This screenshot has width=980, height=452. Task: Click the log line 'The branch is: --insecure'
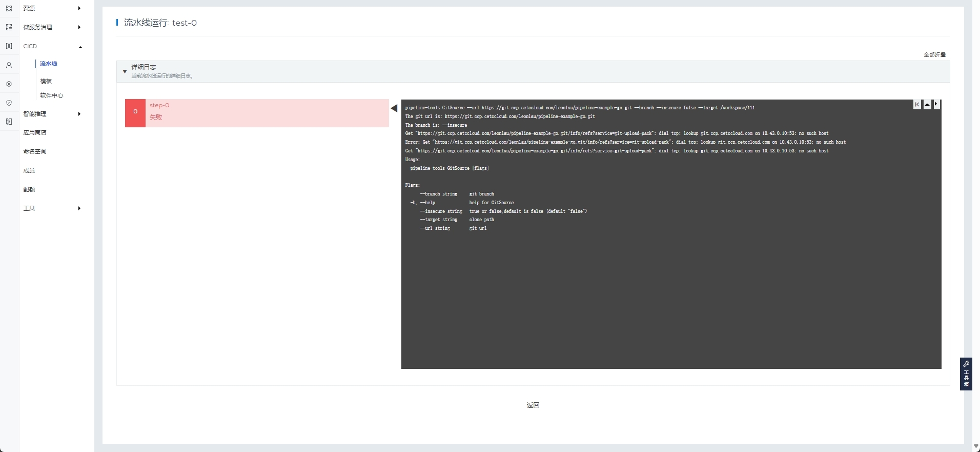(x=436, y=125)
